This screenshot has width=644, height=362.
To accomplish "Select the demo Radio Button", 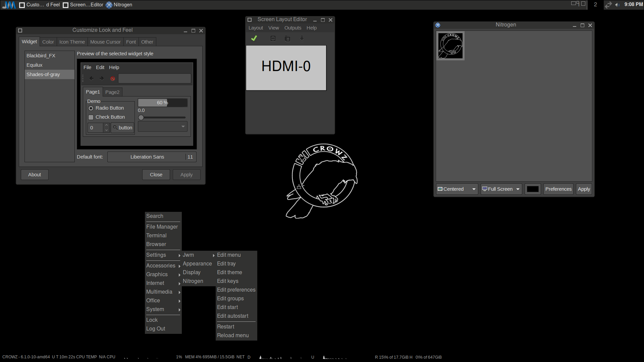I will (91, 108).
